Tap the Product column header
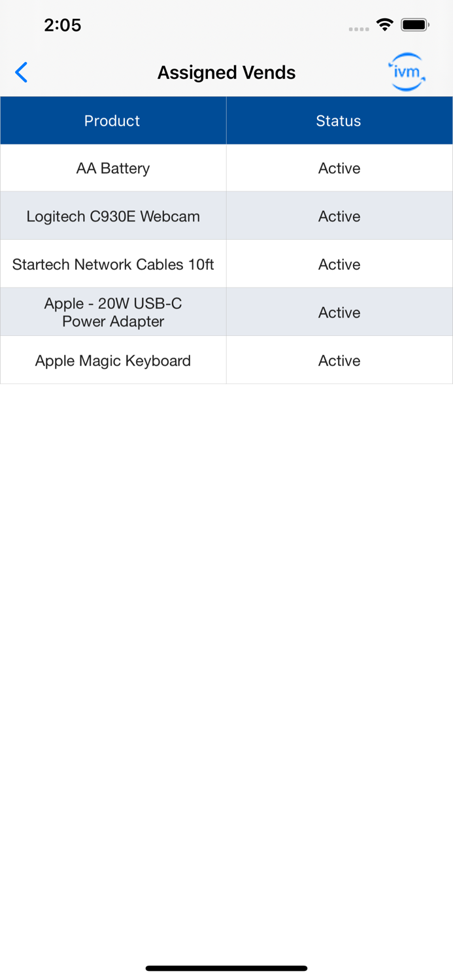The height and width of the screenshot is (980, 453). coord(112,121)
